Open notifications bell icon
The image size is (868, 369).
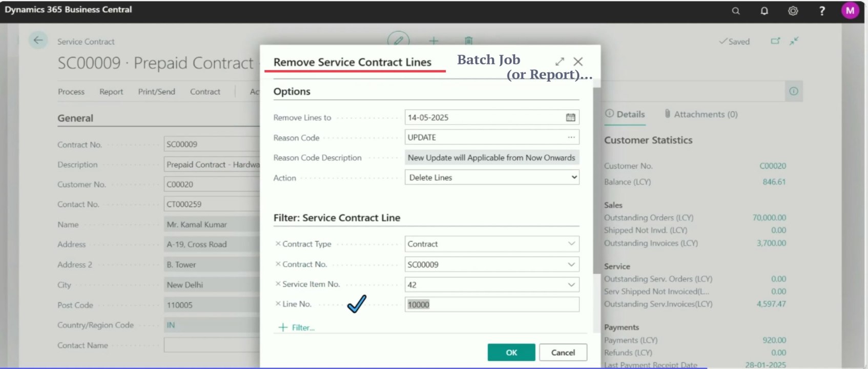pos(764,11)
